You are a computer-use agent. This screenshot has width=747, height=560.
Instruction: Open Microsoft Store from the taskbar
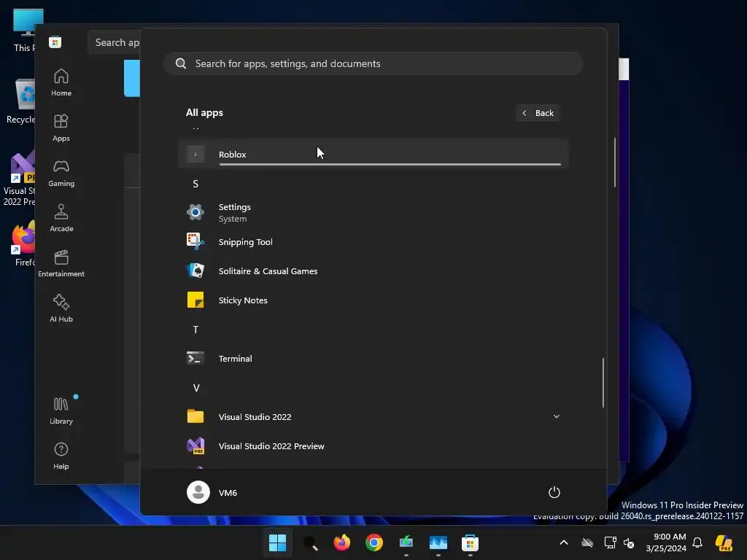coord(470,542)
